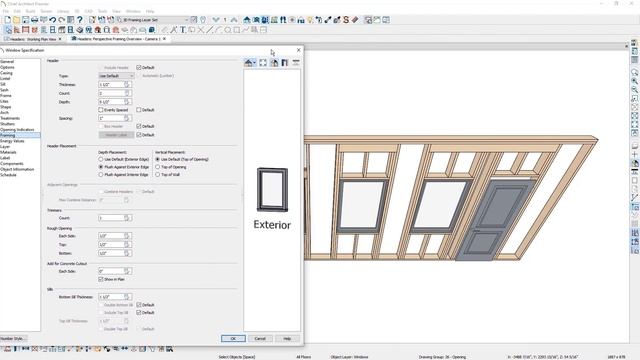This screenshot has width=640, height=360.
Task: Click into the Rough Opening Bottom field
Action: click(111, 253)
